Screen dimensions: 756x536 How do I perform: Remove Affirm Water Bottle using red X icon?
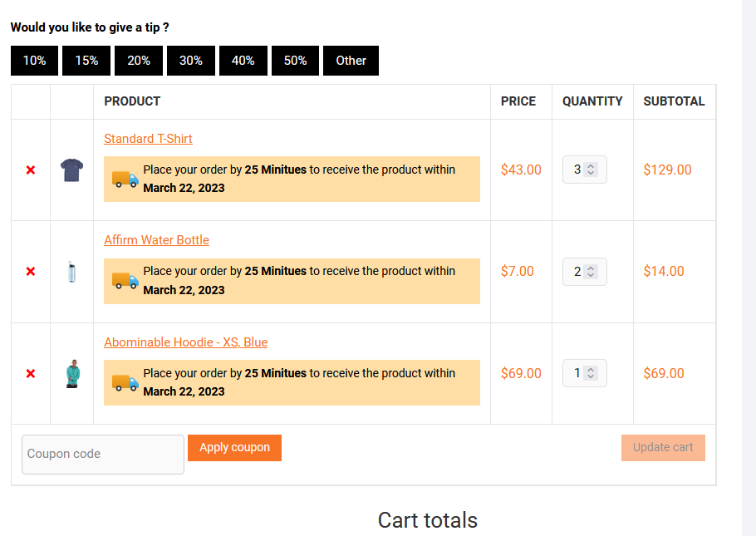(x=30, y=271)
